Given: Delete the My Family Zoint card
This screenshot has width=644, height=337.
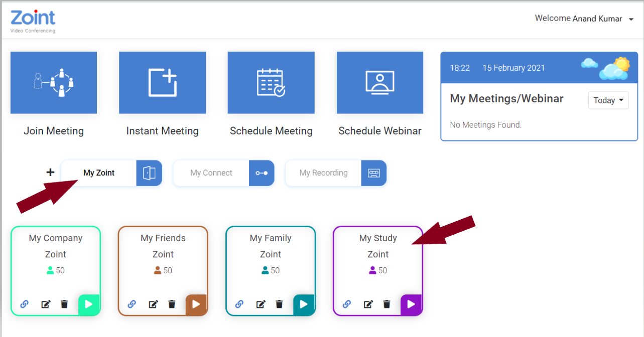Looking at the screenshot, I should click(279, 304).
